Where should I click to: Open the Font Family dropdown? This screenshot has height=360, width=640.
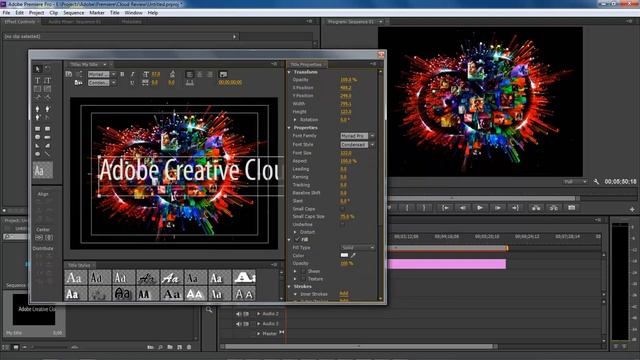(357, 136)
